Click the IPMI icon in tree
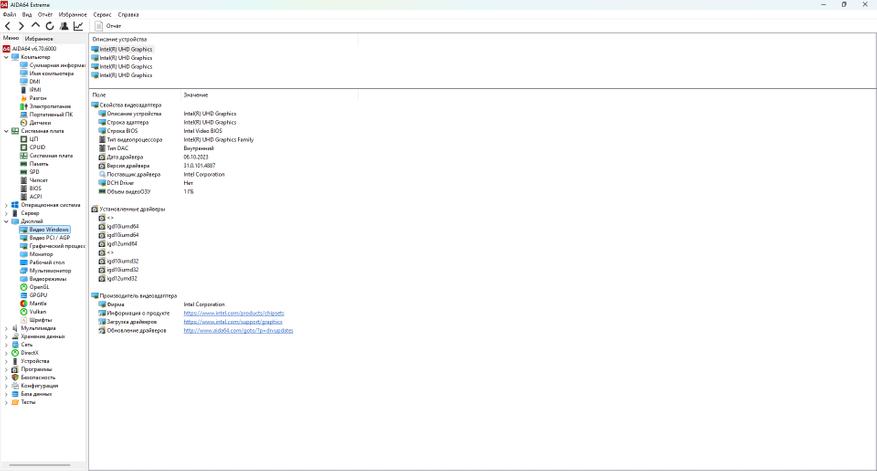The image size is (877, 471). (23, 90)
